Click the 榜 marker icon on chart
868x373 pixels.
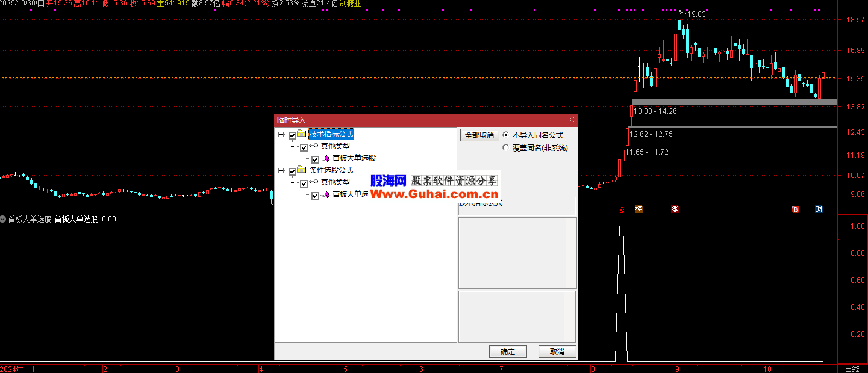pos(639,209)
